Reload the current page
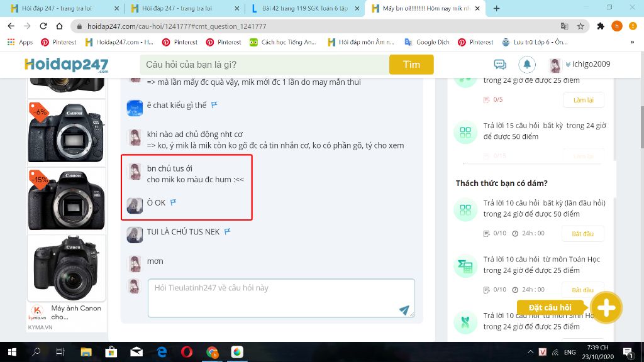Screen dimensions: 644x362 (43, 26)
